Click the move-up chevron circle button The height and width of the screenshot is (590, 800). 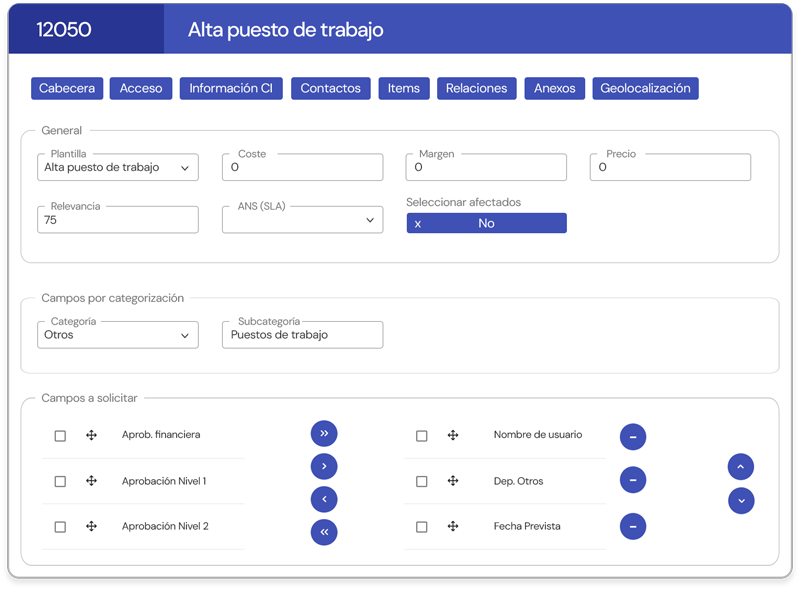pos(741,466)
